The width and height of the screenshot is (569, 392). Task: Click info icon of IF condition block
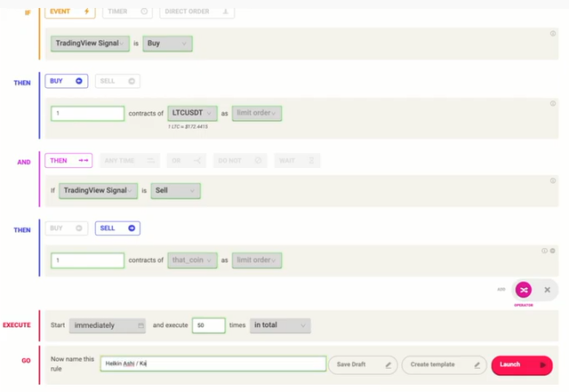[x=553, y=34]
